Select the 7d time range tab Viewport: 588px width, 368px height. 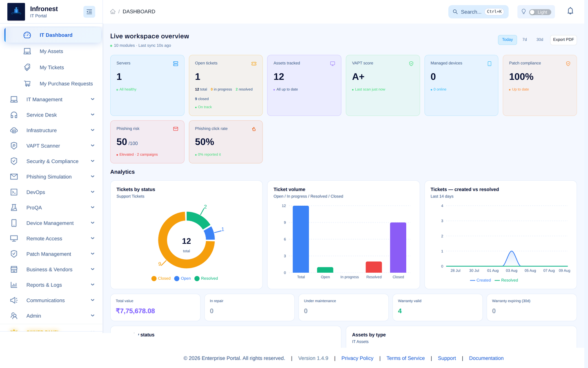[x=525, y=40]
